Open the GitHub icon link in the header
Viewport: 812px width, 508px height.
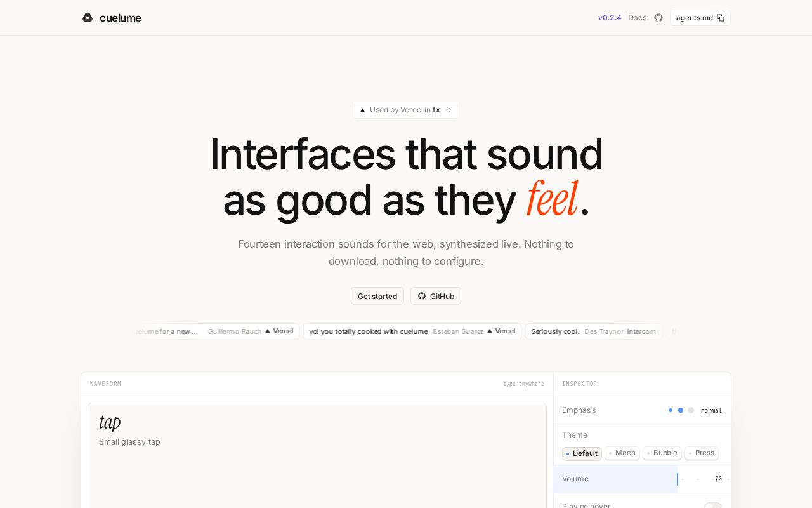click(x=658, y=18)
